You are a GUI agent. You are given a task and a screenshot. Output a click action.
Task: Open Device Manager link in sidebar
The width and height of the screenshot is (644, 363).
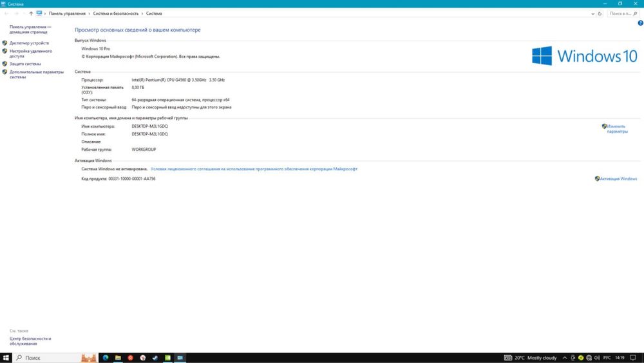point(29,43)
